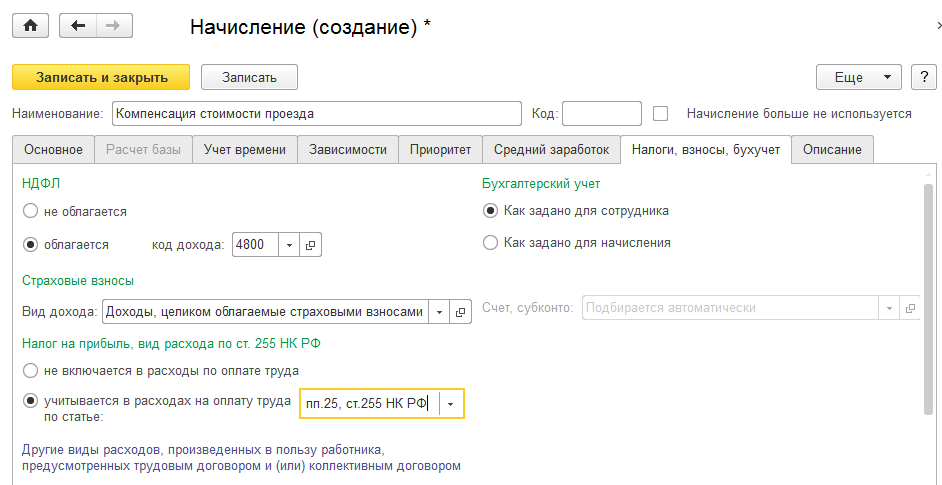Expand the income code 4800 dropdown
The height and width of the screenshot is (485, 942).
[x=288, y=244]
